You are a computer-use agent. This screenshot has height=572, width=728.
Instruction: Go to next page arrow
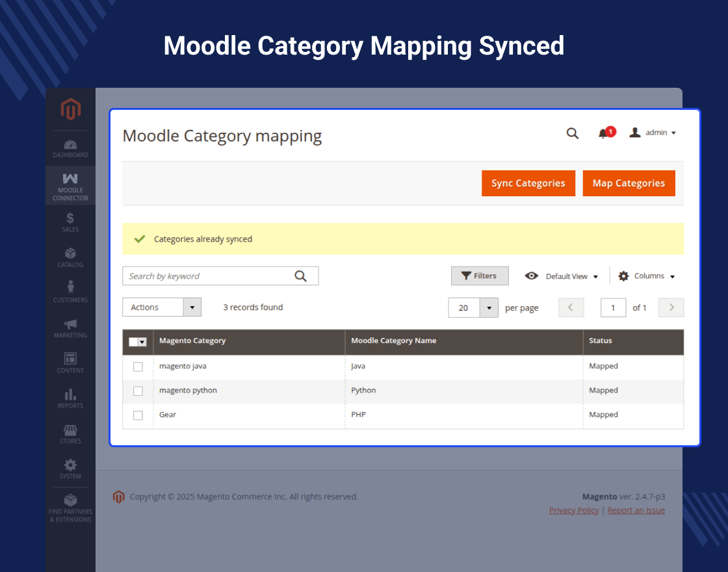click(671, 307)
